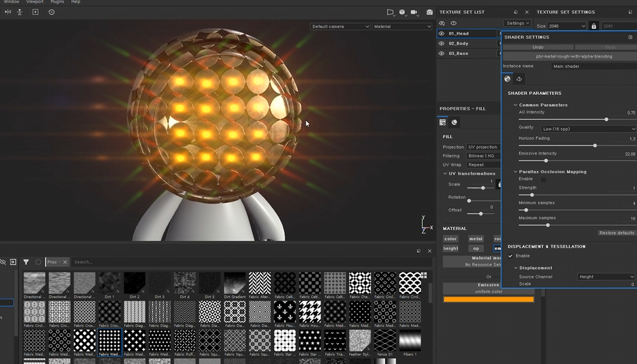Click the orange emissive uniform color swatch
Viewport: 637px width, 364px height.
point(488,300)
